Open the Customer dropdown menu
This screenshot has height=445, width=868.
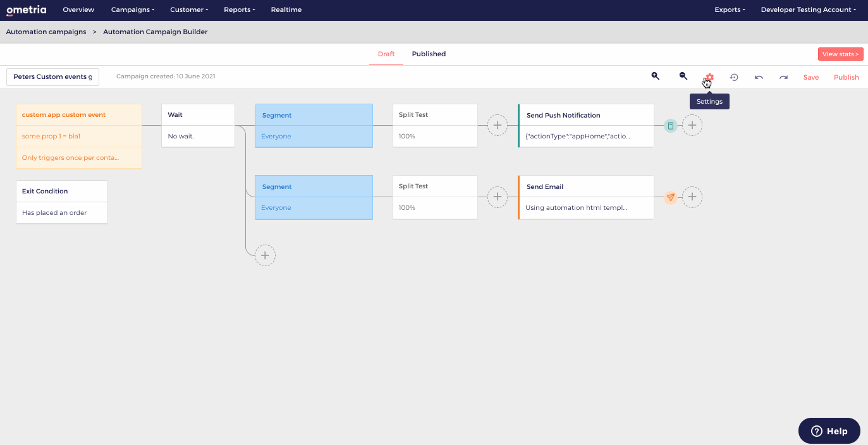coord(189,10)
